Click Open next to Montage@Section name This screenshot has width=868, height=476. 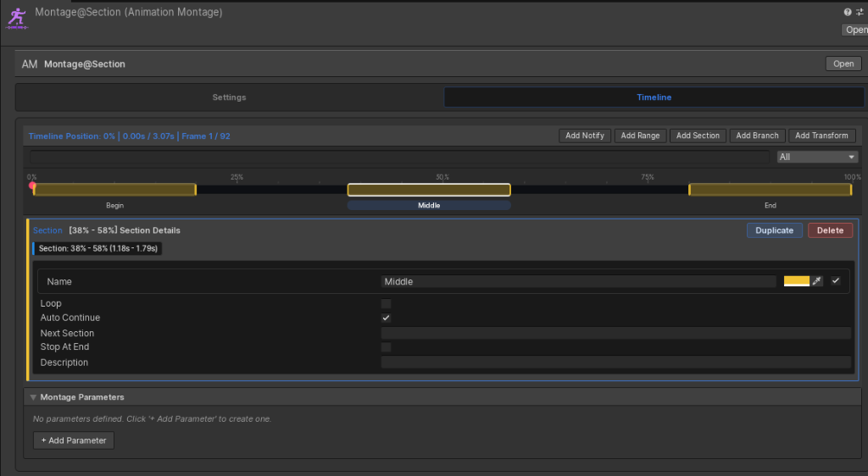click(x=843, y=64)
